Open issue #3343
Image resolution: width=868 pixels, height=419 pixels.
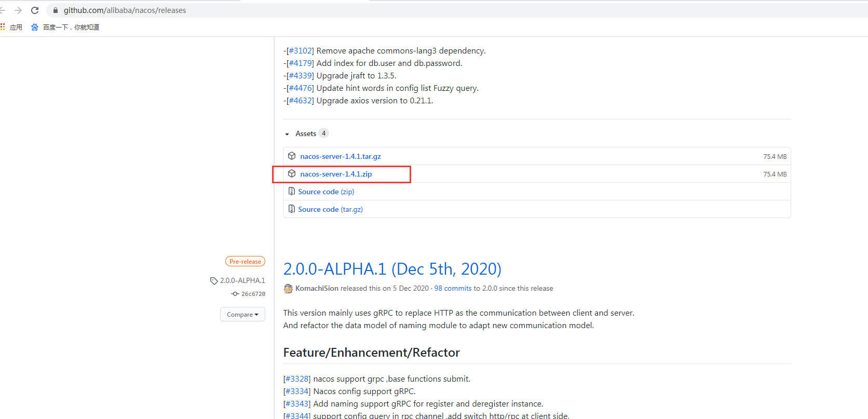[x=297, y=403]
